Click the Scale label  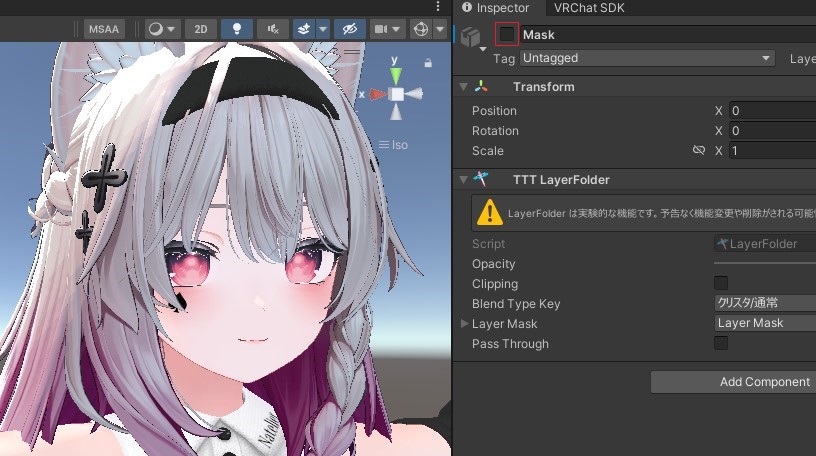click(x=488, y=151)
